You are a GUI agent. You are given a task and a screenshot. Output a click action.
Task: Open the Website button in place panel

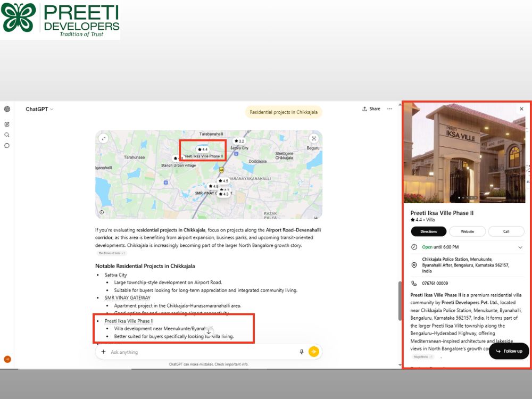click(x=467, y=231)
